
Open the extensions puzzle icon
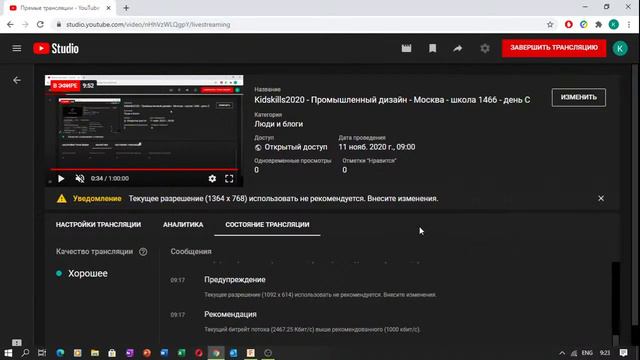tap(598, 24)
